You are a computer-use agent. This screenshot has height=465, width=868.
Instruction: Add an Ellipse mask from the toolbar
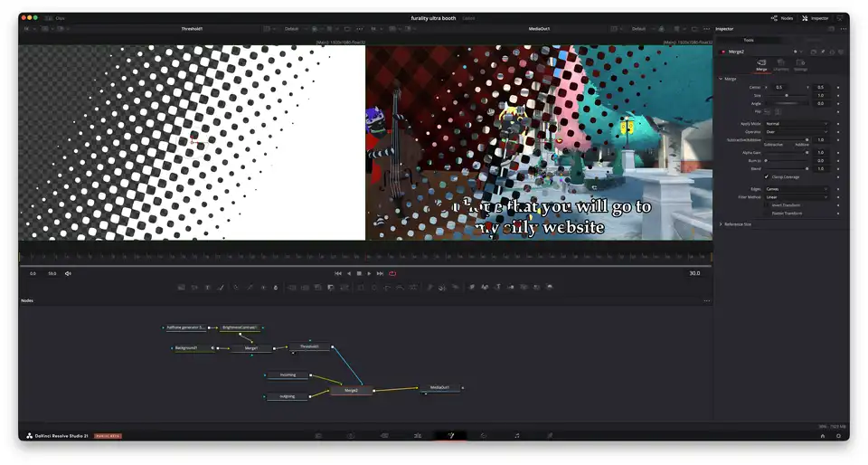coord(374,287)
